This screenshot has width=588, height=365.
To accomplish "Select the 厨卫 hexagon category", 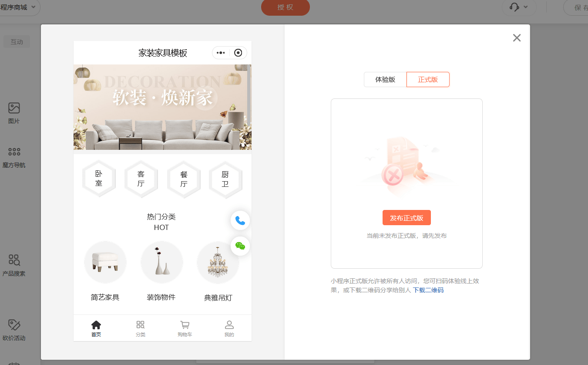I will coord(225,179).
